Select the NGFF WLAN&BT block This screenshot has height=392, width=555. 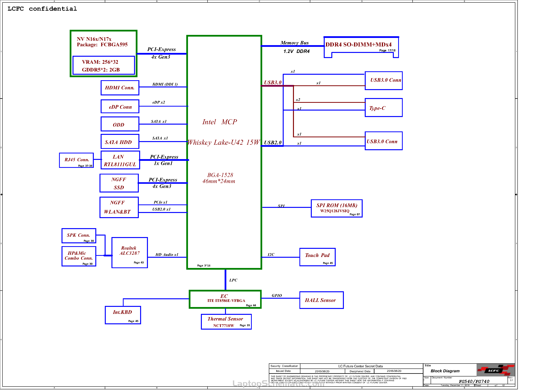coord(119,208)
